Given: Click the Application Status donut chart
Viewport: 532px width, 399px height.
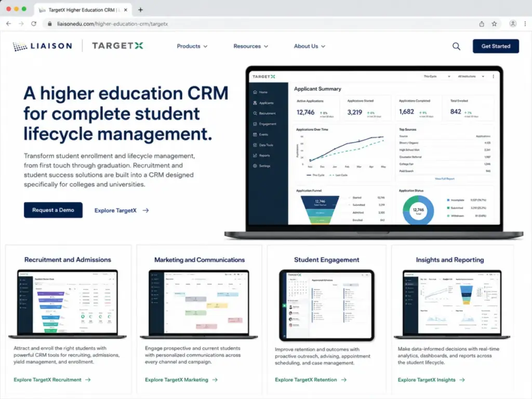Looking at the screenshot, I should point(418,210).
